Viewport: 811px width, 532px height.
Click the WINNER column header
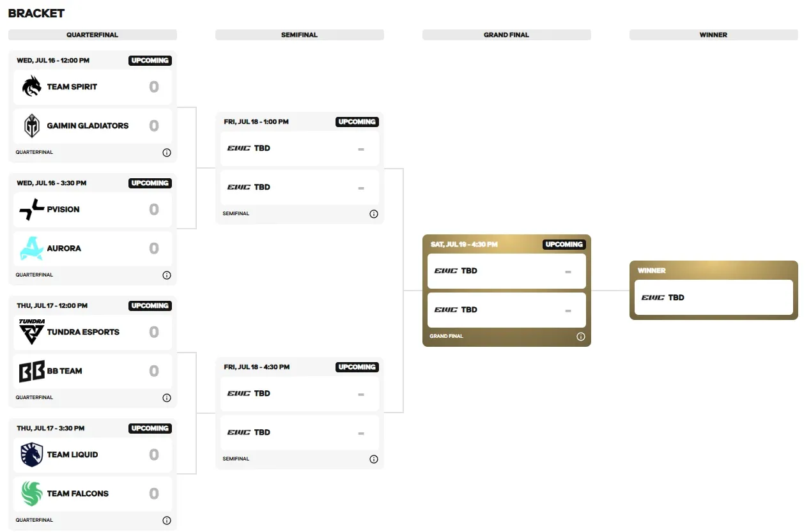point(713,34)
